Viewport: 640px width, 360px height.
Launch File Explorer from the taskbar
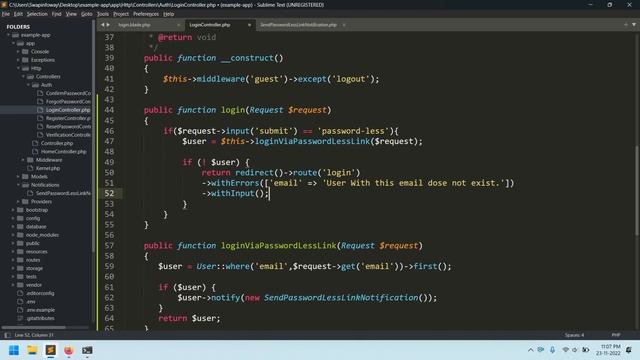click(x=32, y=350)
